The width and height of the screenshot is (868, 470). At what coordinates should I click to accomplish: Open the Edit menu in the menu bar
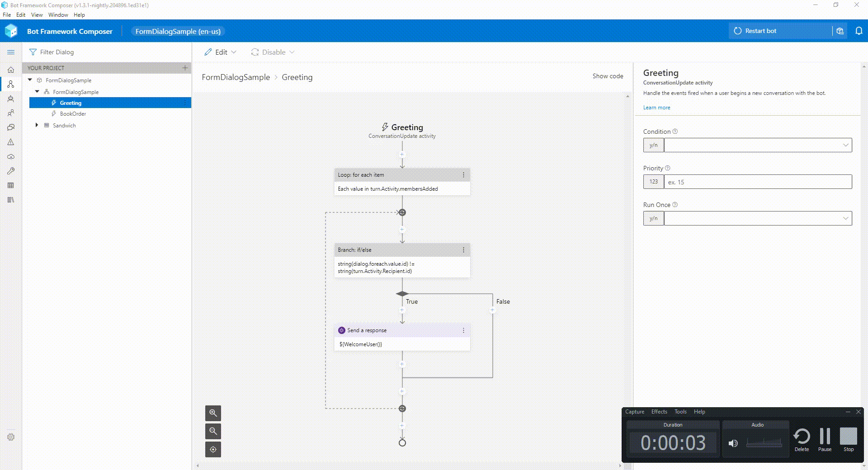coord(21,14)
